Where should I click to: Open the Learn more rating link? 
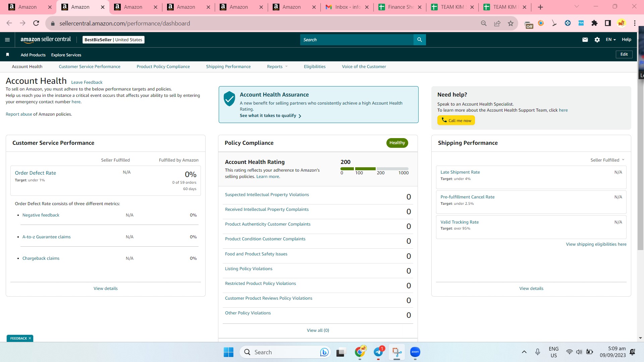point(268,176)
